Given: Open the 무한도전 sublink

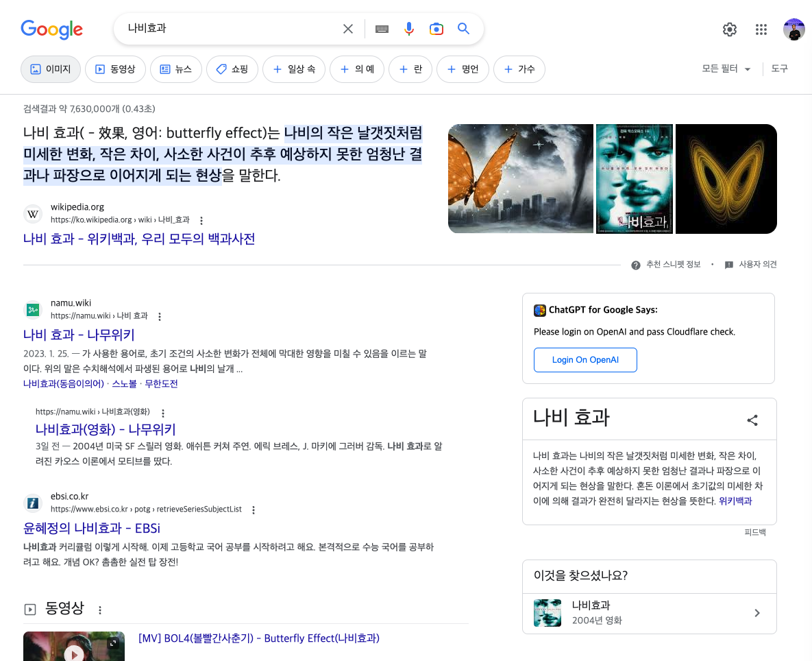Looking at the screenshot, I should [x=161, y=384].
